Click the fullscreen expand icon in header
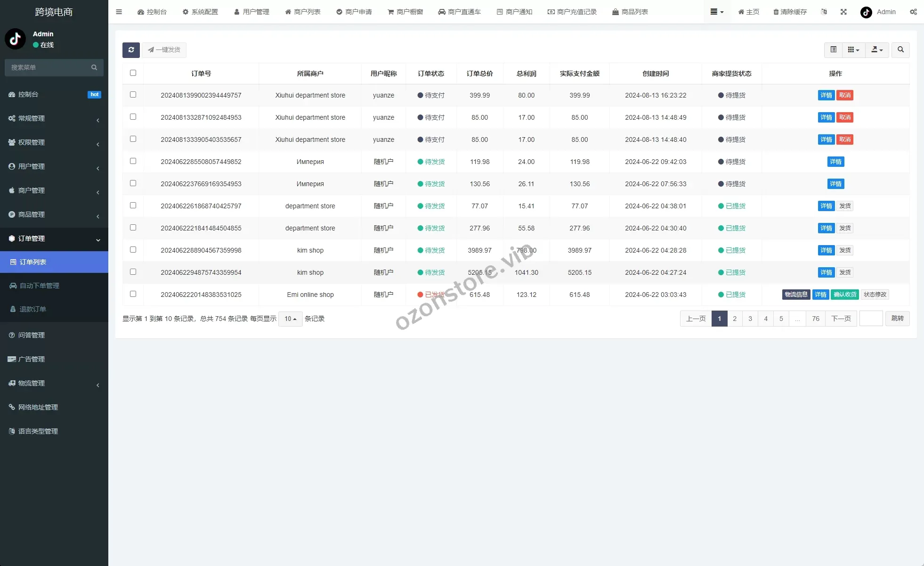924x566 pixels. [x=843, y=12]
